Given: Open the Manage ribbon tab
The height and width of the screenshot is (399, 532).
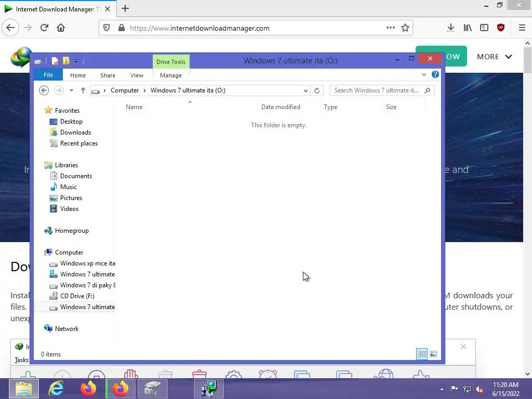Looking at the screenshot, I should point(170,75).
